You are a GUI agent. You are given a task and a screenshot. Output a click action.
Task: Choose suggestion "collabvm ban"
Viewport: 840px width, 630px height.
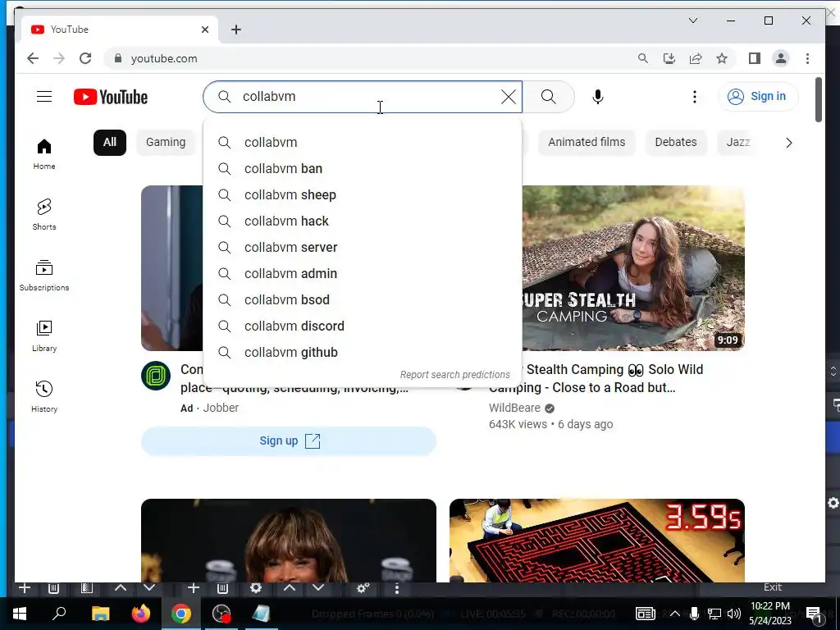point(362,169)
